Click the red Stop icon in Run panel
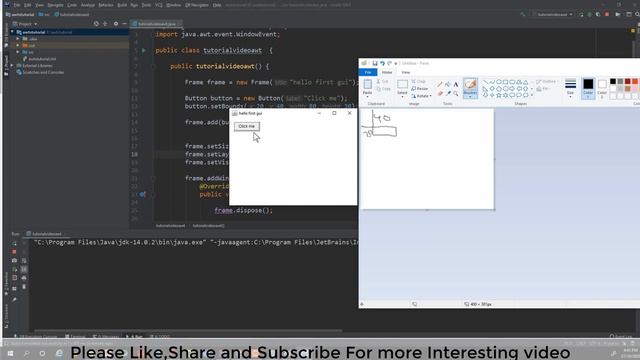The width and height of the screenshot is (640, 360). [14, 252]
